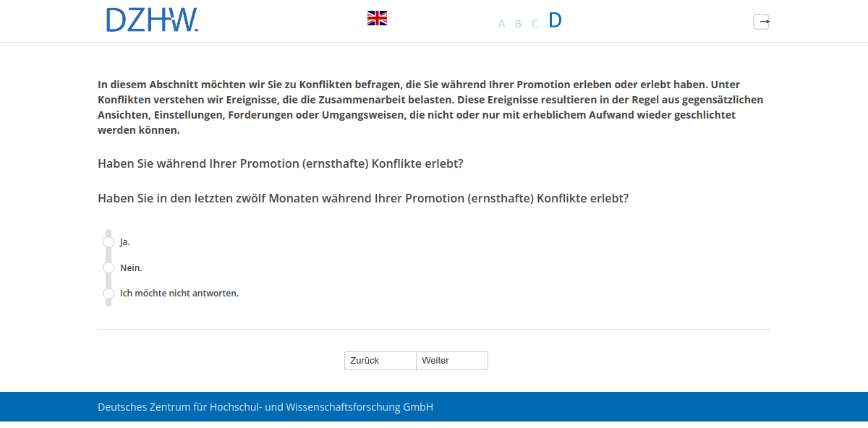The image size is (868, 428).
Task: Click the 'Nein.' answer label text
Action: [x=131, y=267]
